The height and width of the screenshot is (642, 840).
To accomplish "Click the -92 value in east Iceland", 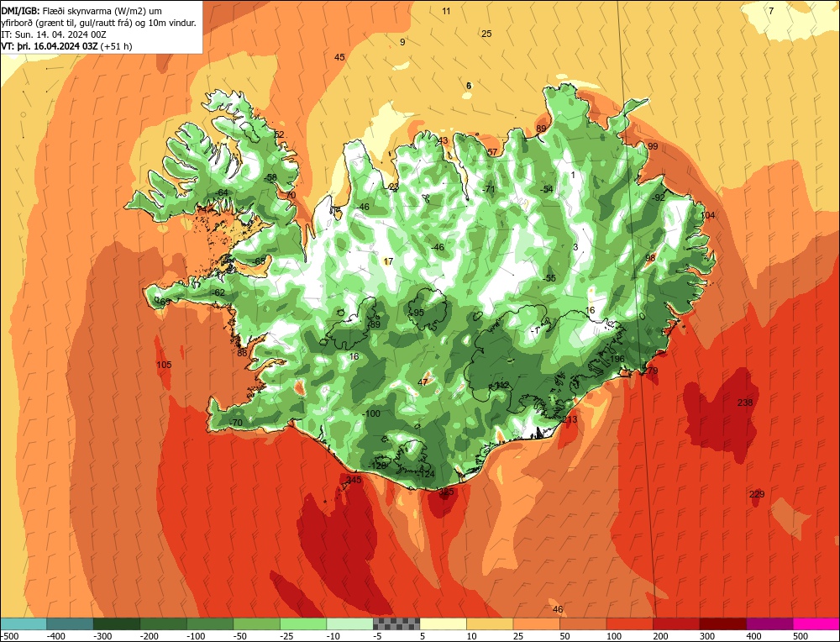I will [658, 197].
